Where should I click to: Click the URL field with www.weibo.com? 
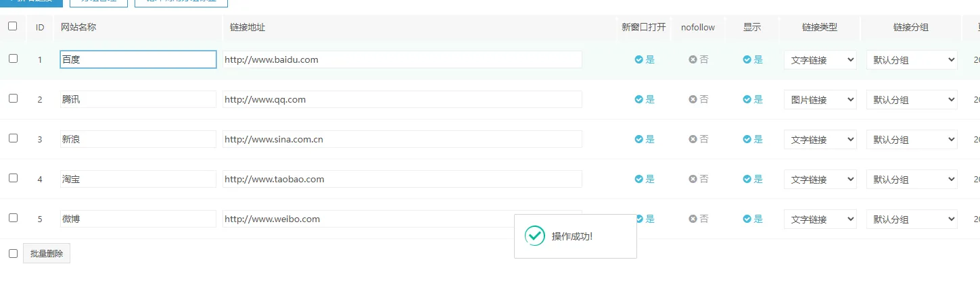(402, 219)
